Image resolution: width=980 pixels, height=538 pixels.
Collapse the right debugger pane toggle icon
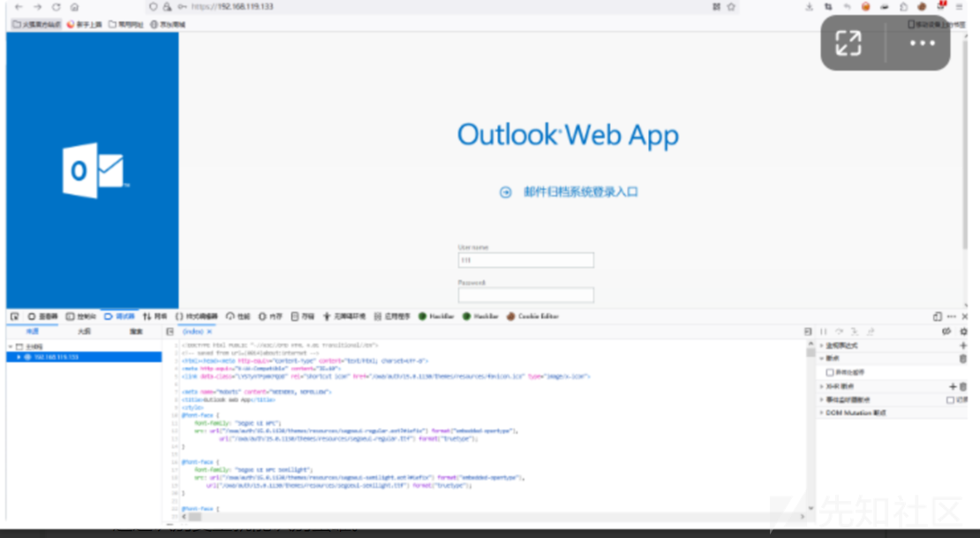pos(808,331)
